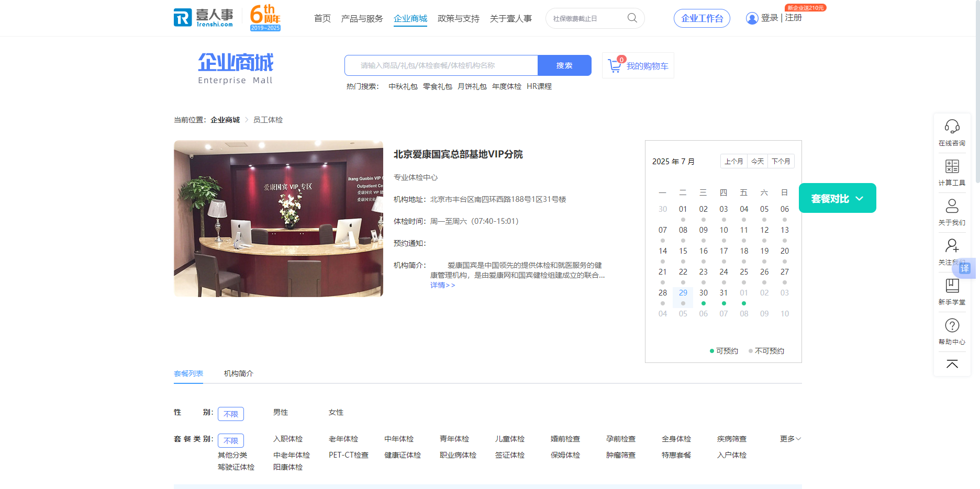Click the user avatar icon beside 登录

752,18
